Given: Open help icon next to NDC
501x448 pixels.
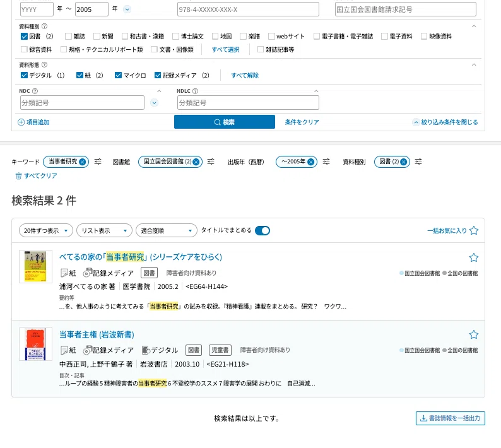Looking at the screenshot, I should (35, 91).
